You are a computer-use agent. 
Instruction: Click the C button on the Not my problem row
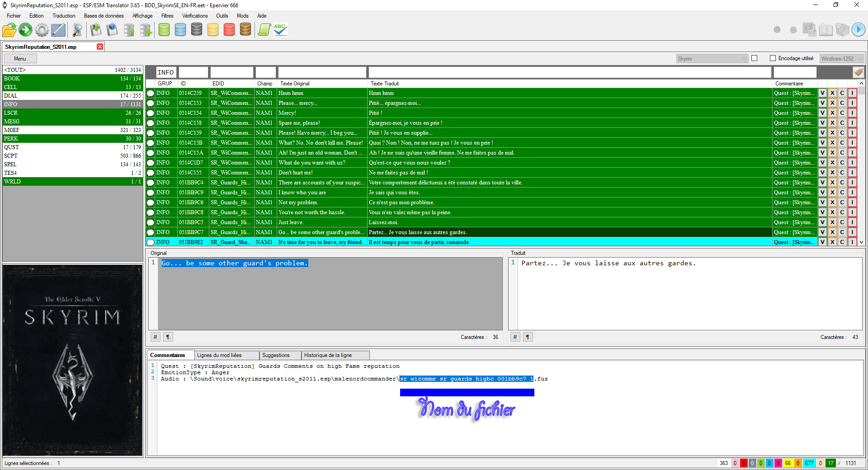[842, 202]
